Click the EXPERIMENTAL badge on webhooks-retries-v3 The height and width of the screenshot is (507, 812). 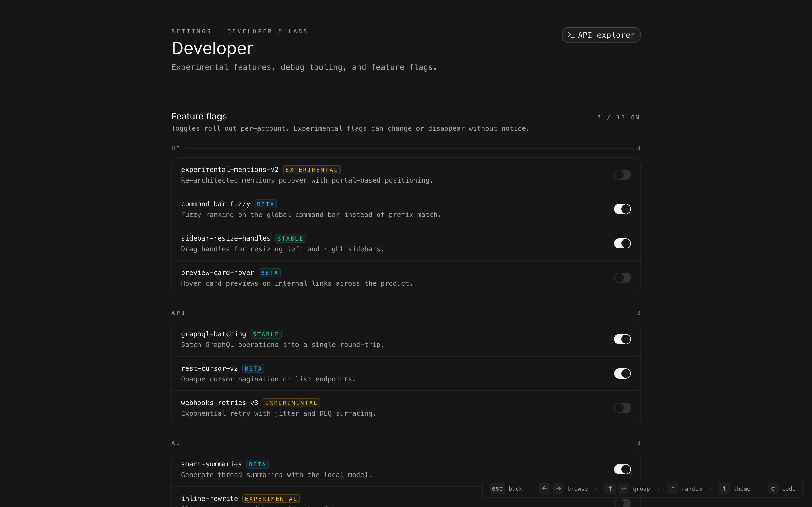(x=291, y=403)
